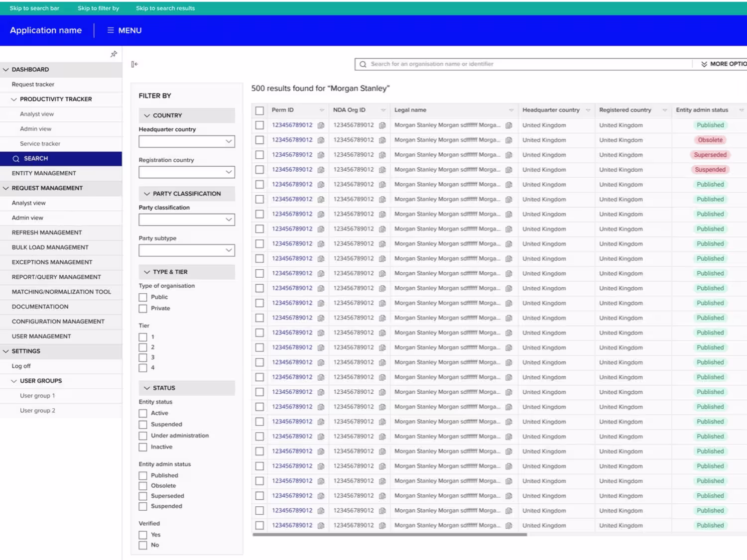Open ENTITY MANAGEMENT in the sidebar
This screenshot has height=560, width=747.
[x=44, y=173]
